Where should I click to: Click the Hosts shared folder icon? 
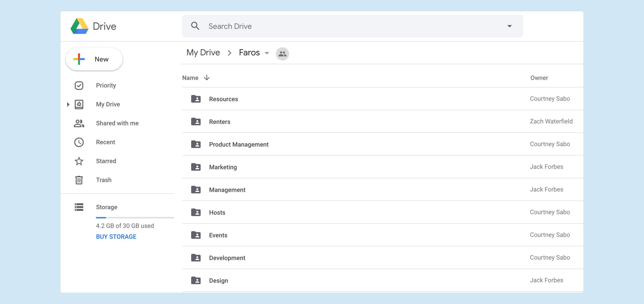pos(196,213)
